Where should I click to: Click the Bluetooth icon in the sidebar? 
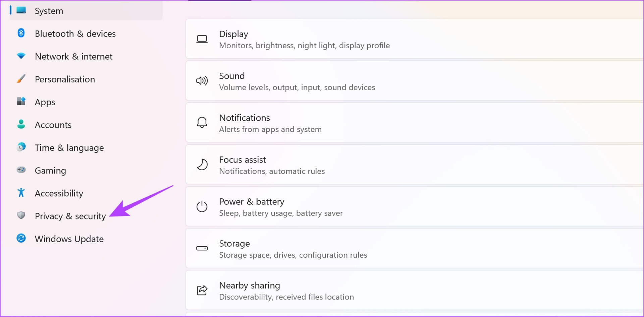click(21, 33)
